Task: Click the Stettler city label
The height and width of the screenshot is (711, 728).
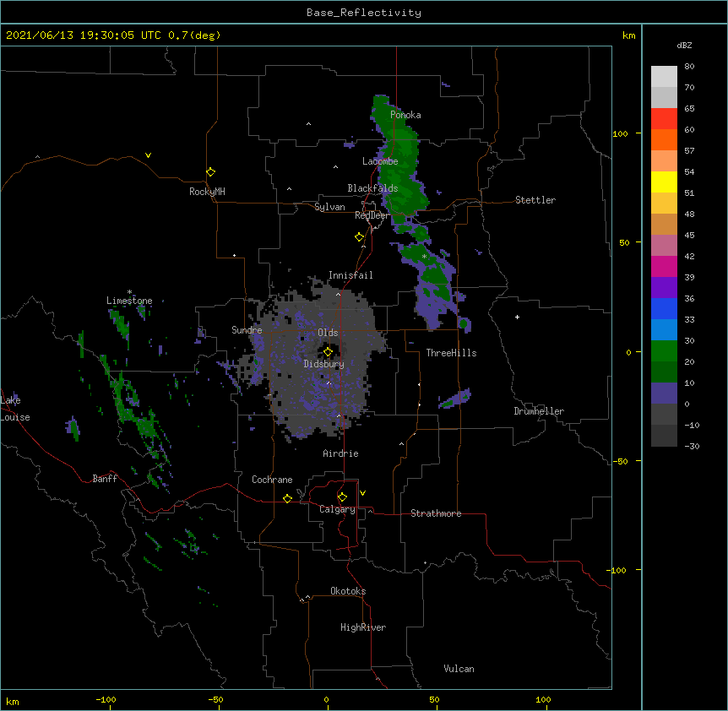Action: (x=535, y=200)
